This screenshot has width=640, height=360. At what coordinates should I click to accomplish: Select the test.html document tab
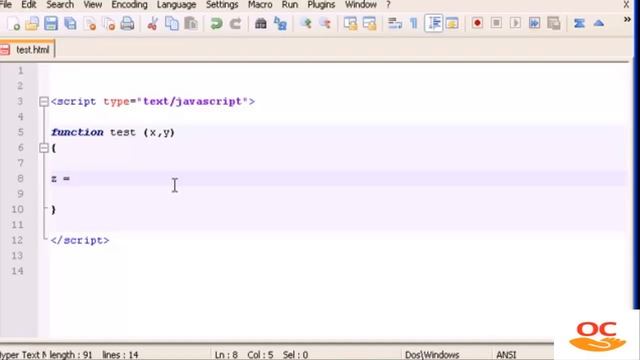pos(27,50)
